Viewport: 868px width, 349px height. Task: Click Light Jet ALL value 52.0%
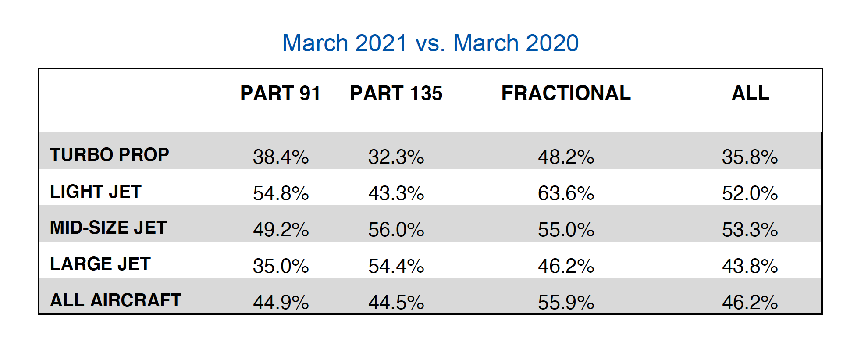coord(750,193)
